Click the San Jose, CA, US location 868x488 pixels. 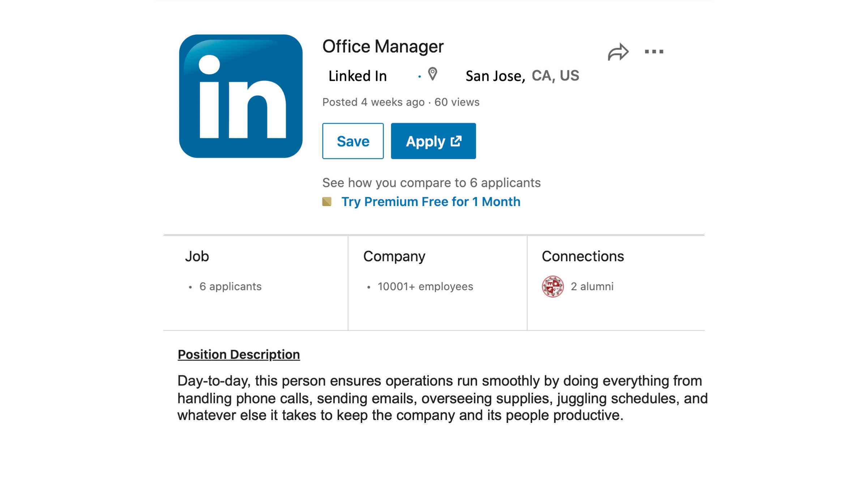522,76
